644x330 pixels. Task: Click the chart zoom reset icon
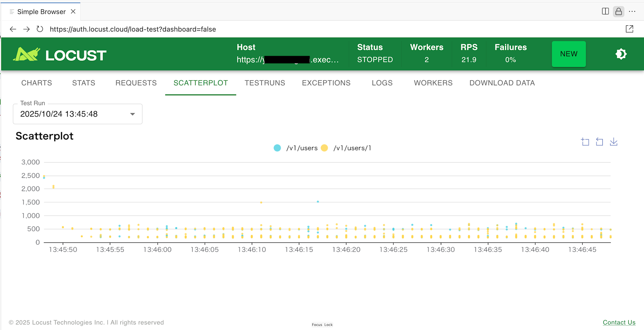coord(599,142)
